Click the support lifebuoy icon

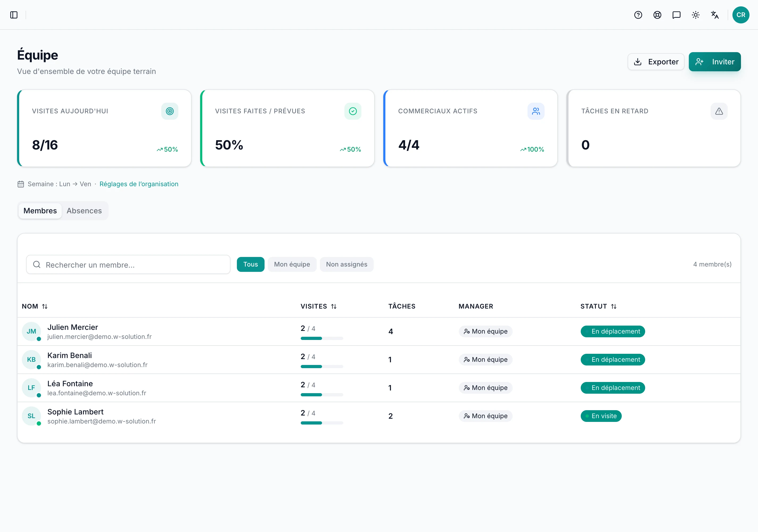coord(657,15)
